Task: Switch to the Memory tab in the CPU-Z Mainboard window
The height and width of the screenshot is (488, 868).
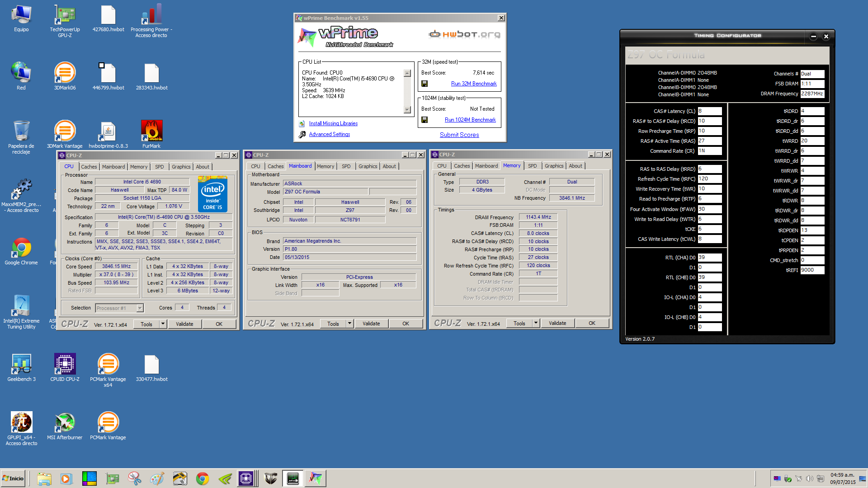Action: point(325,166)
